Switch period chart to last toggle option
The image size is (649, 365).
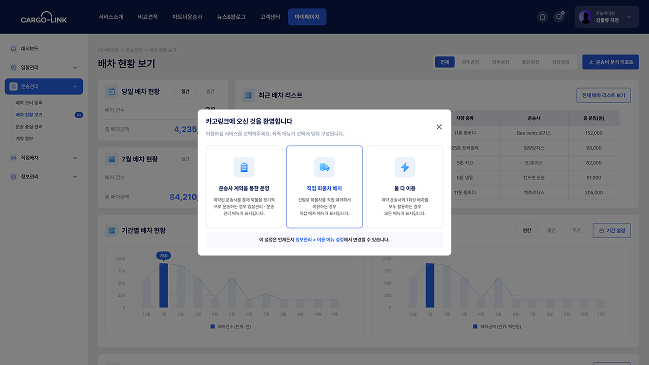pos(576,231)
